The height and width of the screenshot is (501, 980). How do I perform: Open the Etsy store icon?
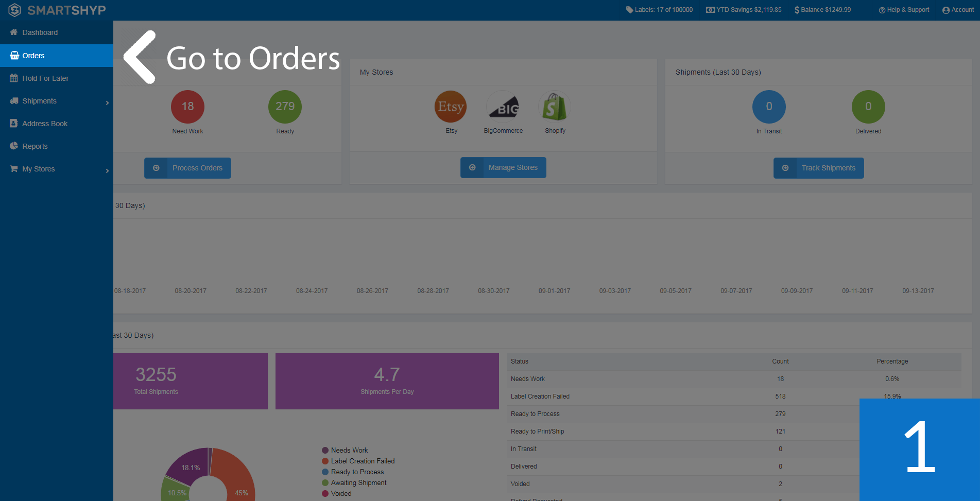451,107
